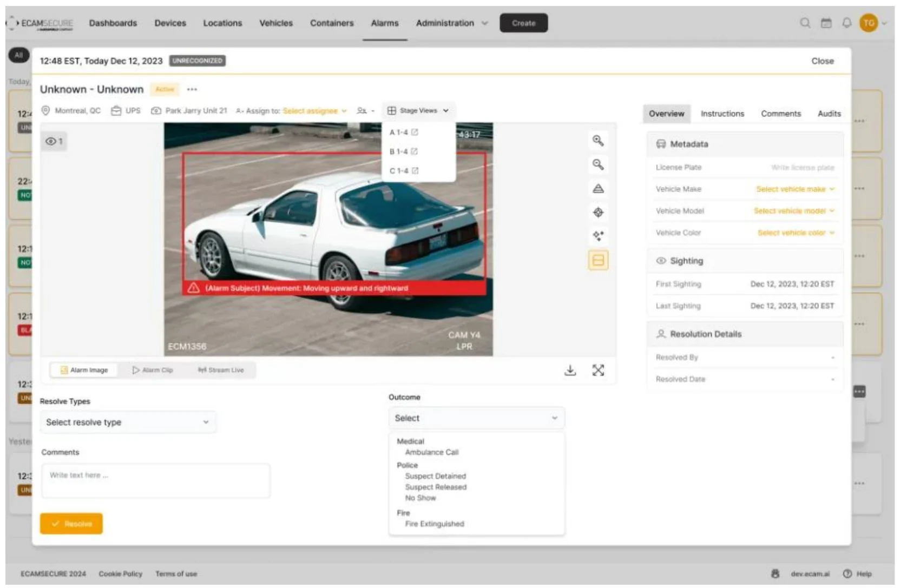Click the zoom out magnifier tool
Screen dimensions: 900x588
click(x=598, y=164)
